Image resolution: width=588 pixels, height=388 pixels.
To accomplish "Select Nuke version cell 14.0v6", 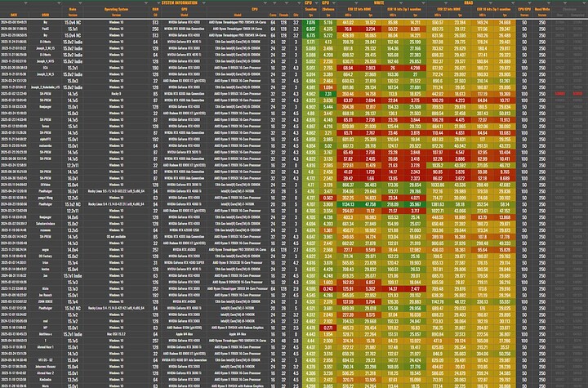I will click(73, 217).
